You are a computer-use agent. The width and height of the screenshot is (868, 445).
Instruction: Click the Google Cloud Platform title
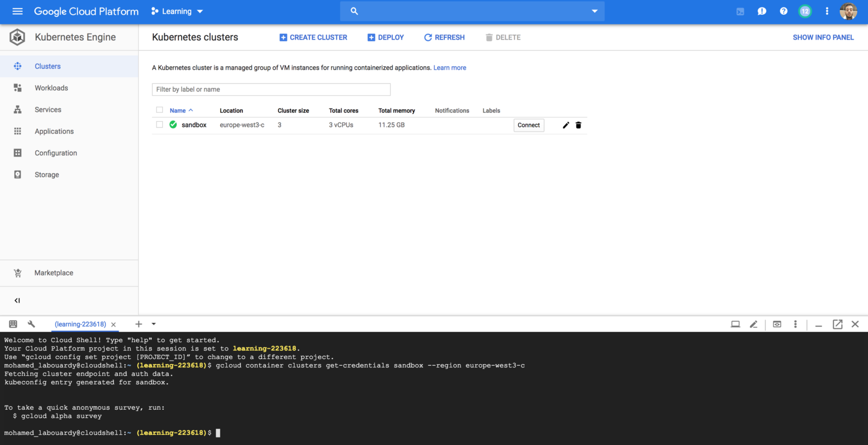(x=86, y=11)
